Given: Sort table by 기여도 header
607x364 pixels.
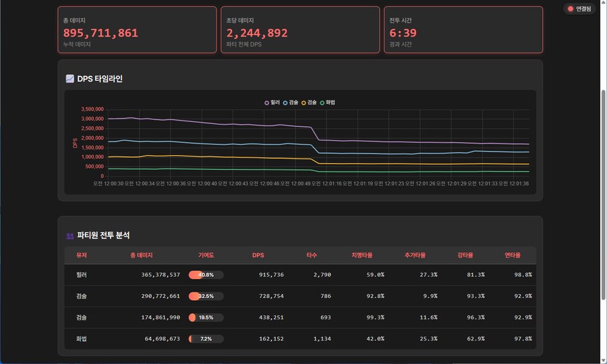Looking at the screenshot, I should pyautogui.click(x=206, y=255).
